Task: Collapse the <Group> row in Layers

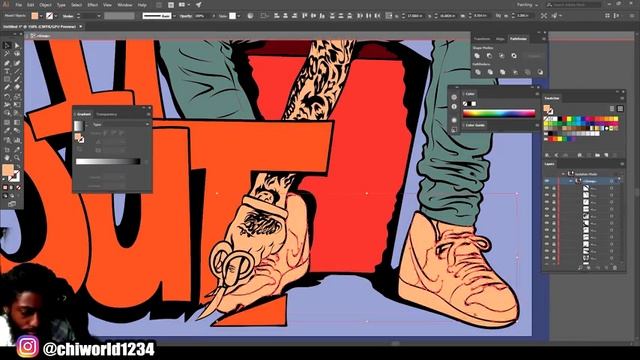Action: (x=571, y=181)
